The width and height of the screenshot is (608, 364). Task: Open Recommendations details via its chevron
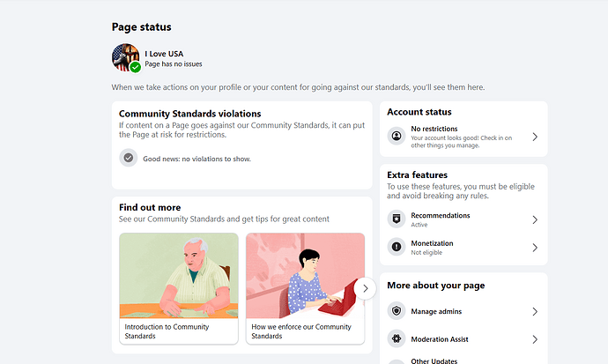[x=535, y=219]
